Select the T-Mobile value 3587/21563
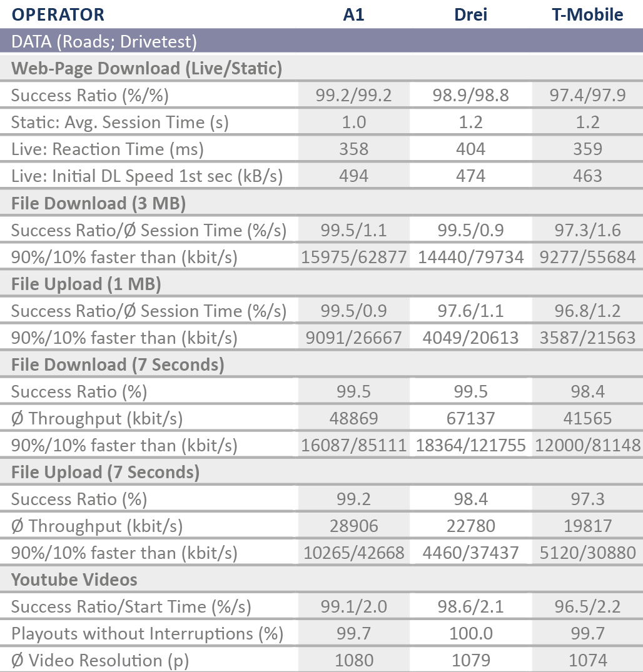The width and height of the screenshot is (643, 672). click(588, 338)
